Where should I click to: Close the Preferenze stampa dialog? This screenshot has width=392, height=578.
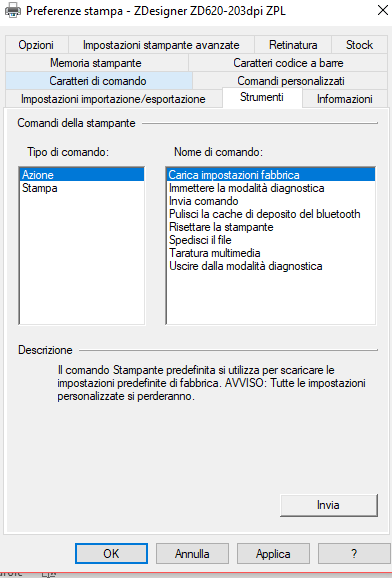click(383, 10)
